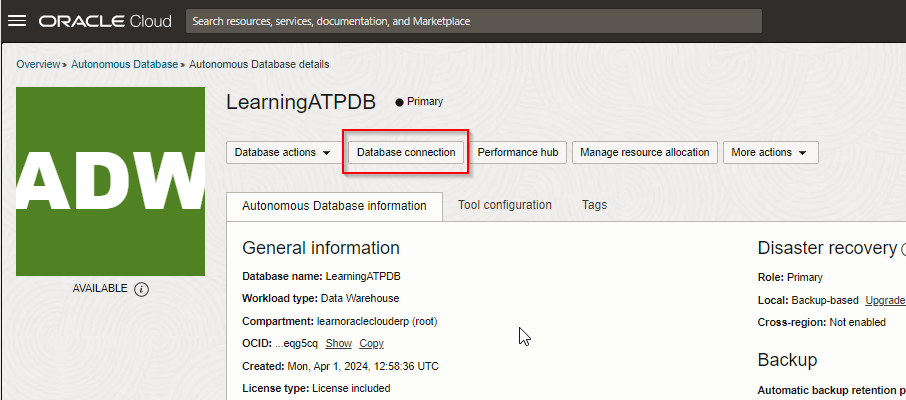Expand More actions dropdown
906x400 pixels.
(x=770, y=153)
